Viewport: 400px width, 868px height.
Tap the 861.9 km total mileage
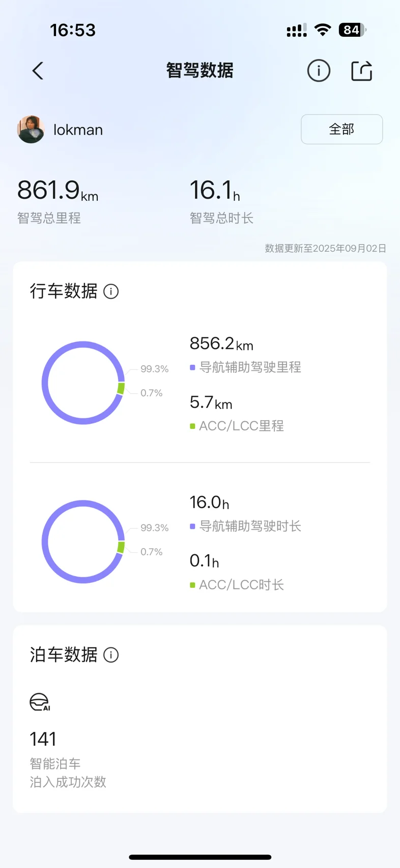pos(58,191)
